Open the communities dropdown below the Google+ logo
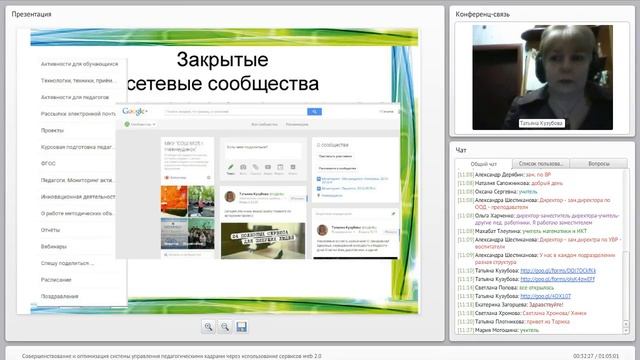Image resolution: width=640 pixels, height=360 pixels. pyautogui.click(x=140, y=124)
